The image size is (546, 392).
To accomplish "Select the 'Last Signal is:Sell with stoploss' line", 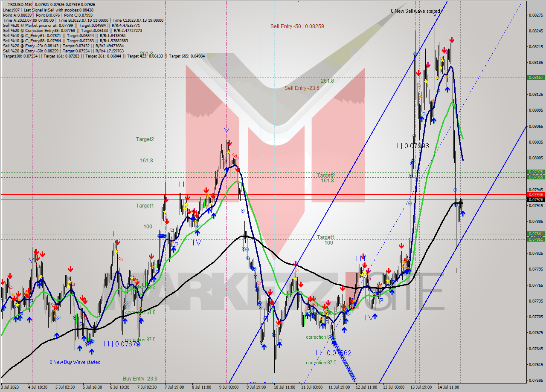I will click(58, 10).
